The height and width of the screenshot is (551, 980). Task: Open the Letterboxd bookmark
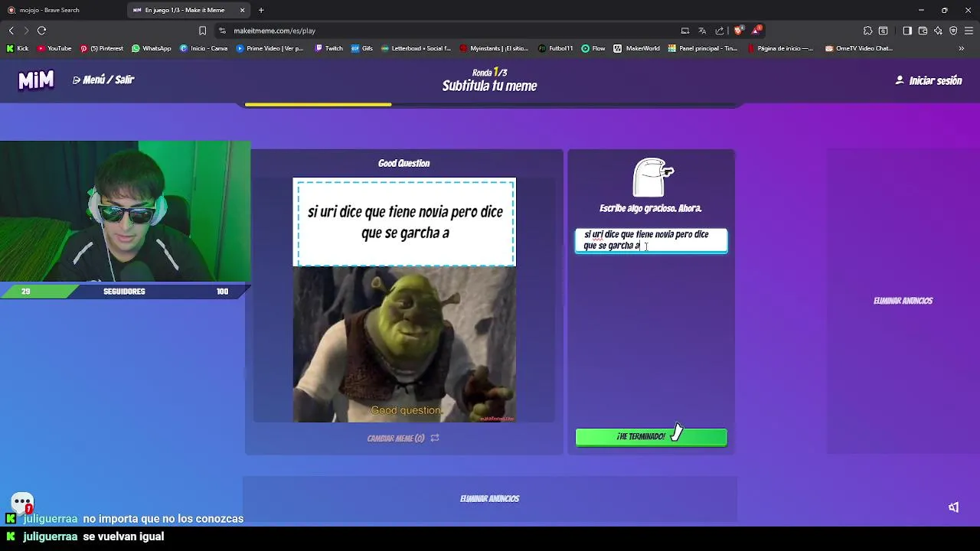(416, 48)
